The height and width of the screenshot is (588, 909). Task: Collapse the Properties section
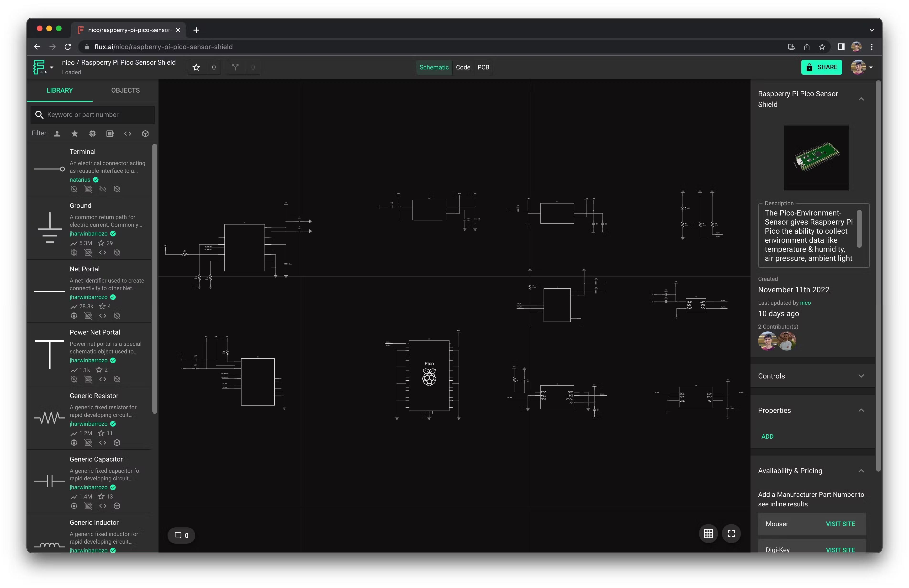(861, 410)
